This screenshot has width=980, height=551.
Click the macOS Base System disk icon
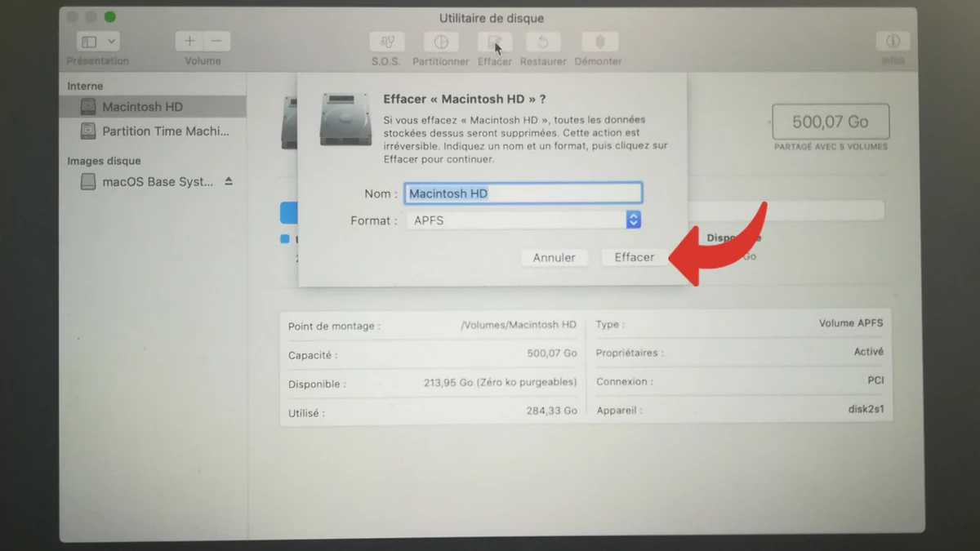click(88, 182)
